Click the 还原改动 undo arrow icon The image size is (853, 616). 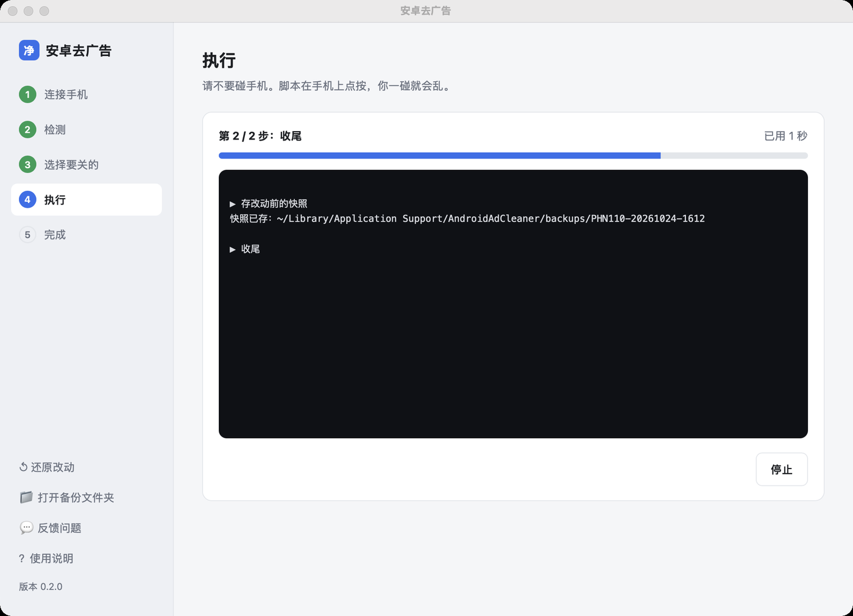23,467
